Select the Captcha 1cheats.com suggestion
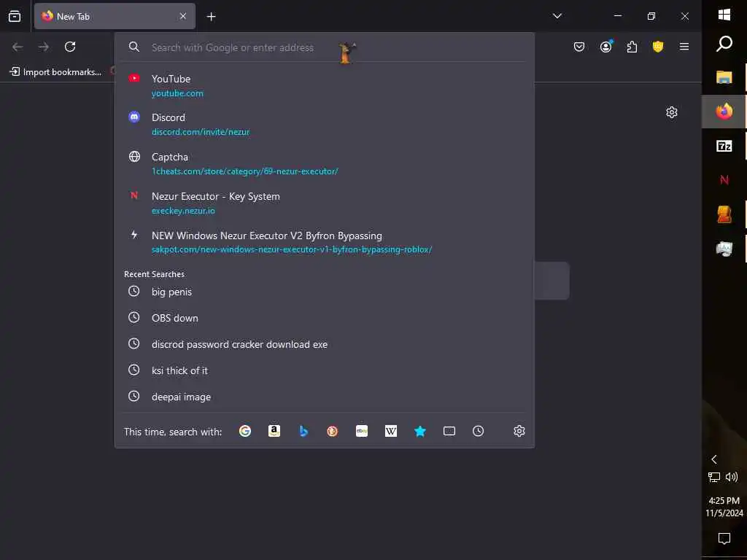Image resolution: width=747 pixels, height=560 pixels. [x=324, y=164]
